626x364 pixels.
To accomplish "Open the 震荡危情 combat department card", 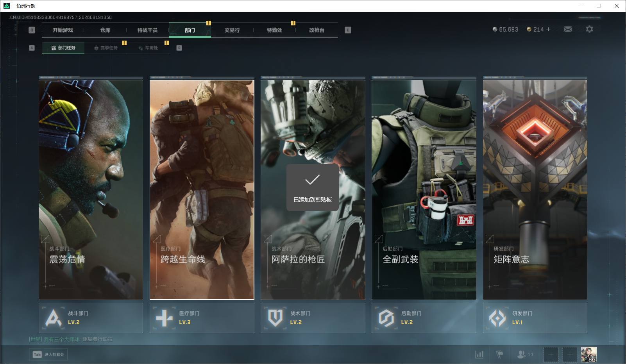I will coord(91,190).
